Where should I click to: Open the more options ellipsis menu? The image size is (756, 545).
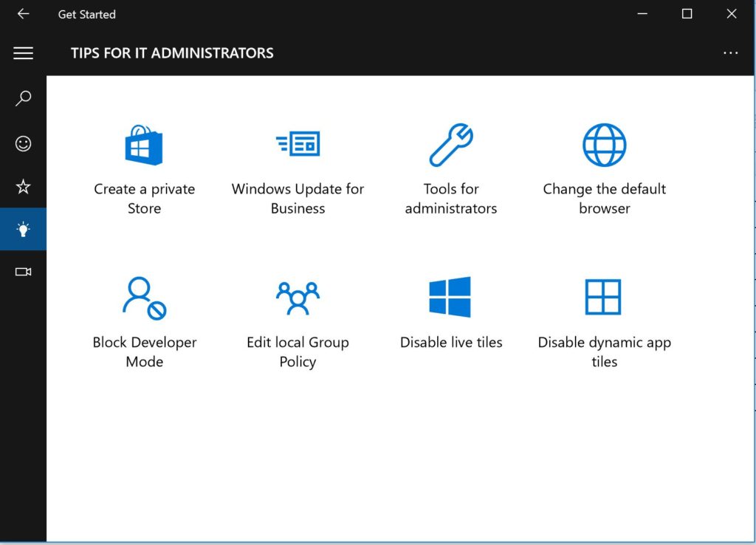730,53
